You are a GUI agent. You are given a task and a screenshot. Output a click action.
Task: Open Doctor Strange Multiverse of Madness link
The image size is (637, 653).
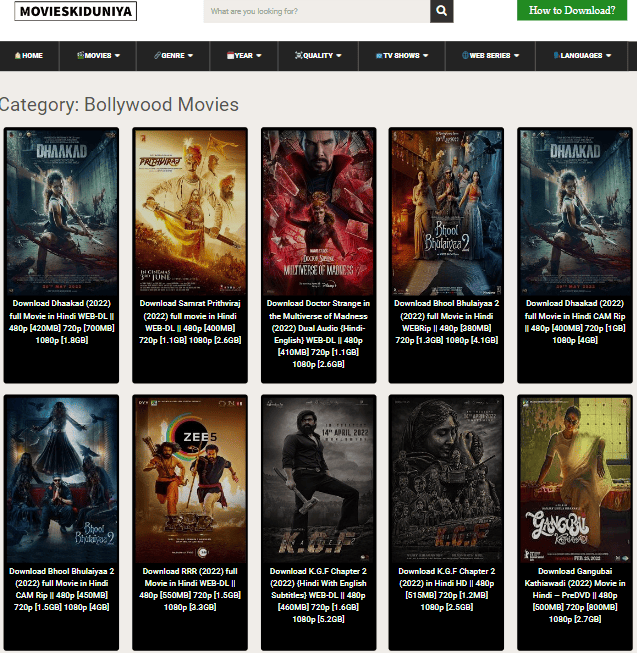[318, 334]
